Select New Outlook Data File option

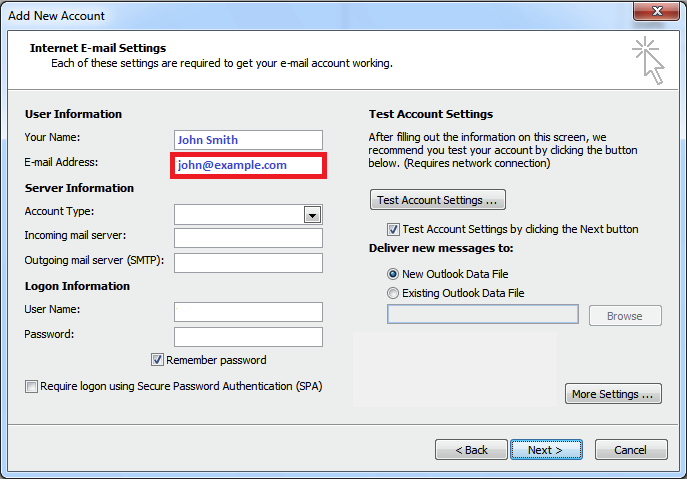[393, 274]
